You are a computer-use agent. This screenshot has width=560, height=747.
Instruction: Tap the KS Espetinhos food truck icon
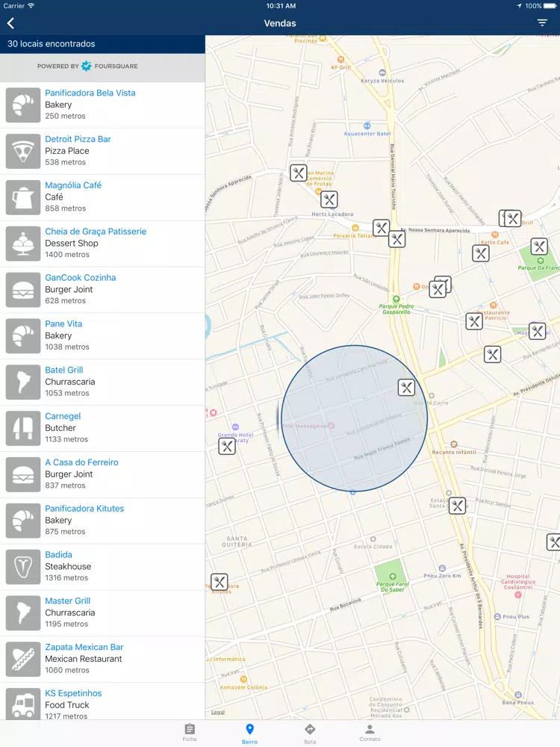[x=23, y=704]
